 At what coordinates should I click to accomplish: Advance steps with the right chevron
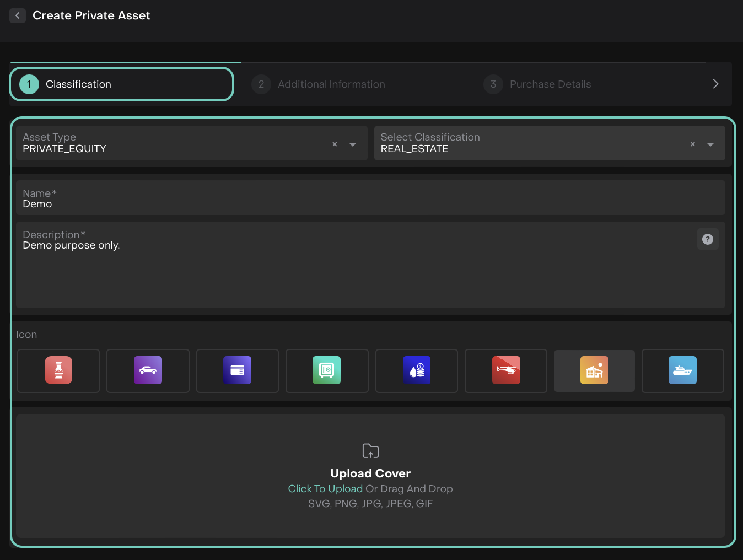pyautogui.click(x=715, y=84)
